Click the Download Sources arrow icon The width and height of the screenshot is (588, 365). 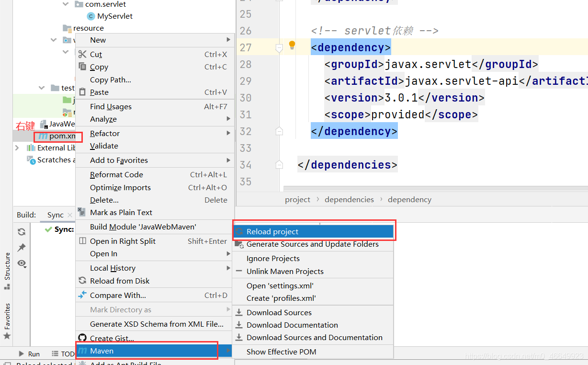point(239,312)
